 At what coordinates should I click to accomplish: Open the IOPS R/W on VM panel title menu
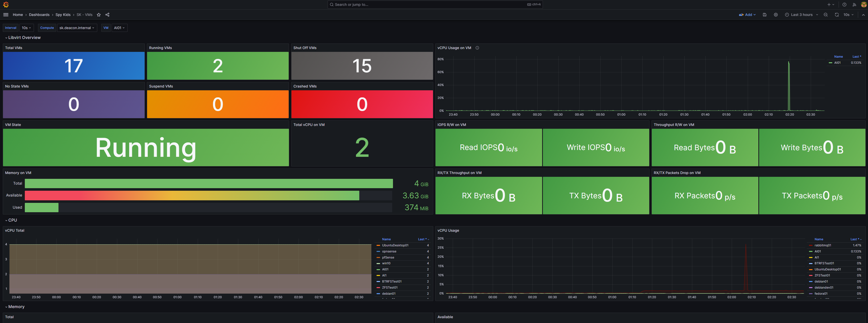tap(451, 124)
